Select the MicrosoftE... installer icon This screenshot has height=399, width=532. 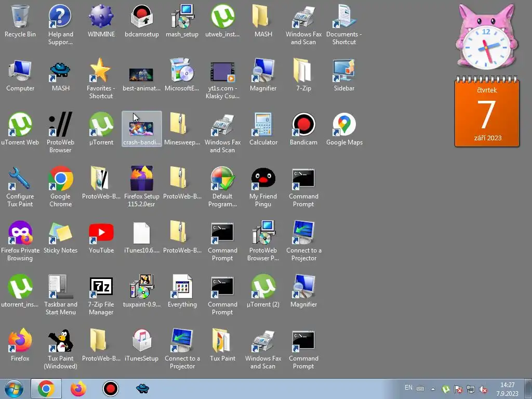(x=182, y=75)
